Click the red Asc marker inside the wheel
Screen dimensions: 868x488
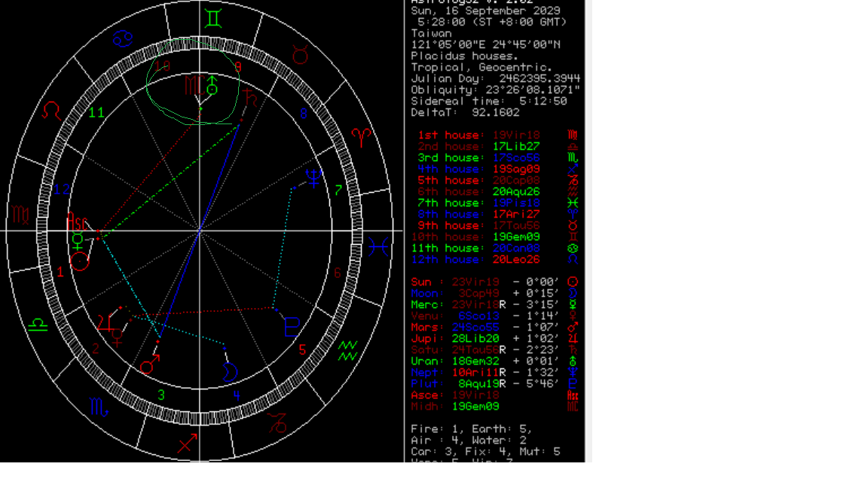tap(77, 222)
